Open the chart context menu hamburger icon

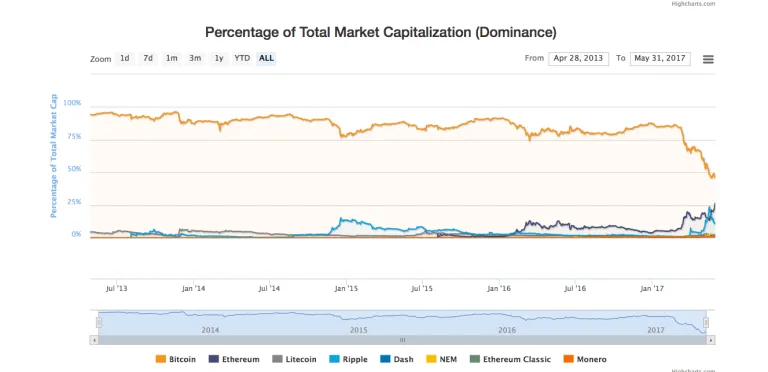(x=708, y=59)
